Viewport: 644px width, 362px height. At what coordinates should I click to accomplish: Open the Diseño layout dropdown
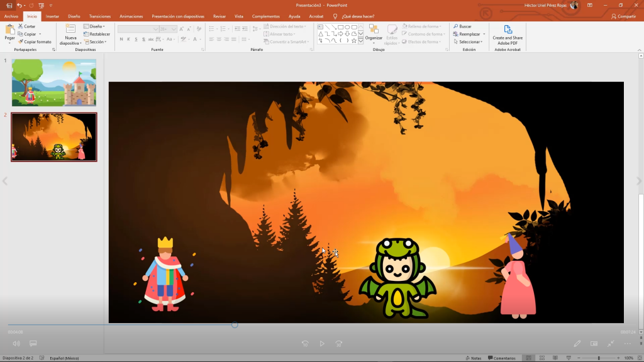pyautogui.click(x=94, y=26)
